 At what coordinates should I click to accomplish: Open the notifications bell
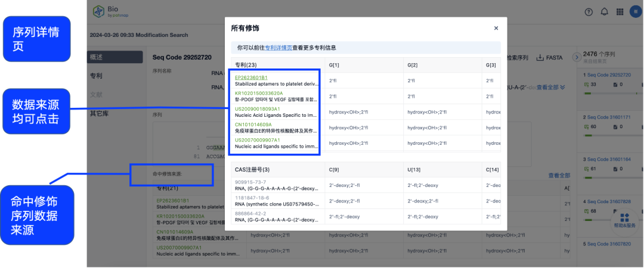click(x=605, y=12)
